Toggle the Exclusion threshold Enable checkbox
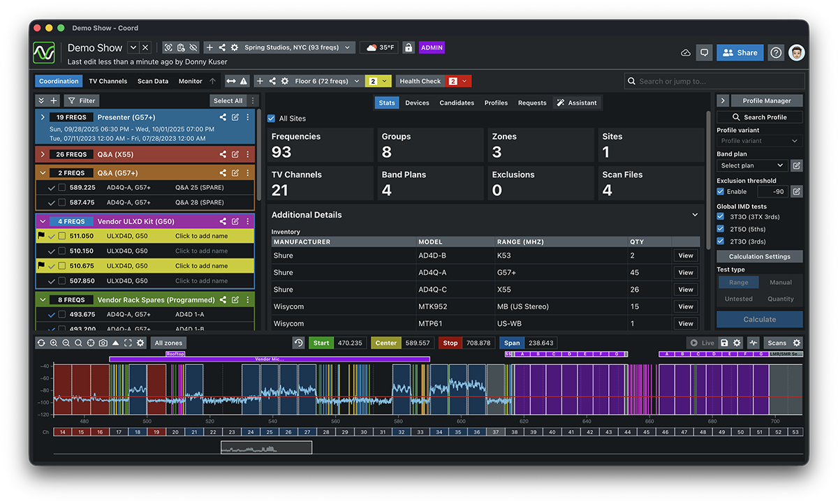 (x=721, y=191)
